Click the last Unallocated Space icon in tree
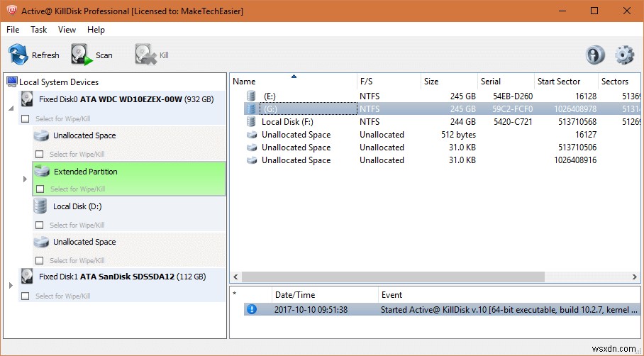 click(41, 242)
